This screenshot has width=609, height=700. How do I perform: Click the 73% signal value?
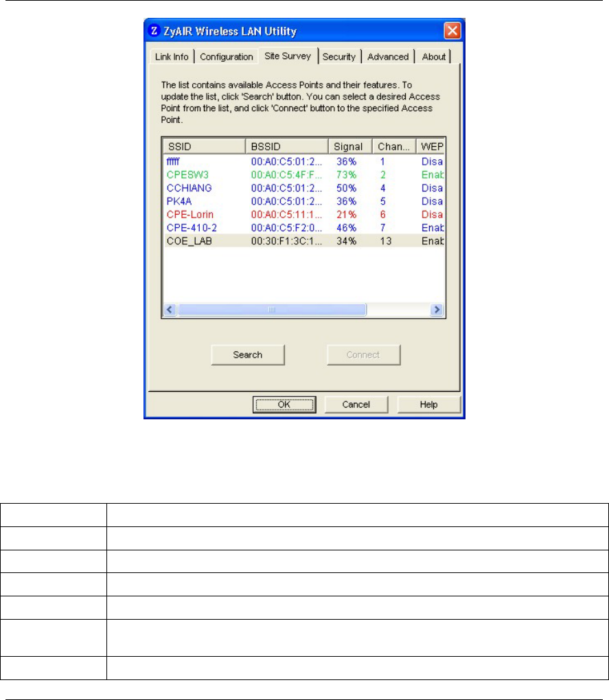[347, 174]
